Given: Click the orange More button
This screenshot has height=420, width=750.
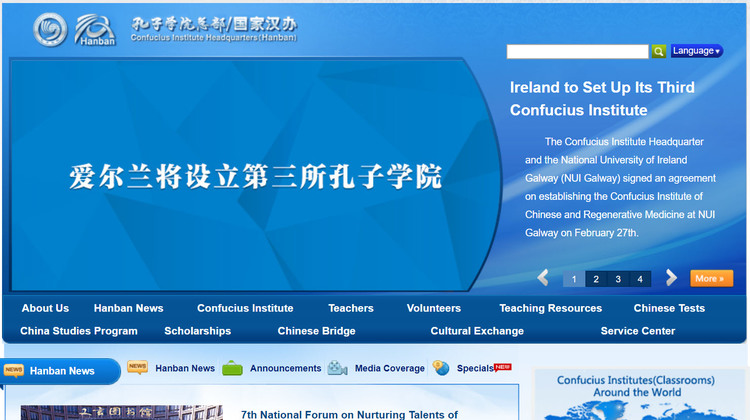Looking at the screenshot, I should (711, 278).
